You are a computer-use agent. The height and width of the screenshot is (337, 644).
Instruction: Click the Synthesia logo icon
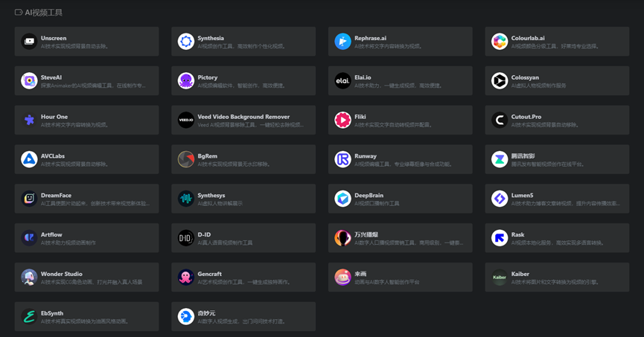[186, 42]
